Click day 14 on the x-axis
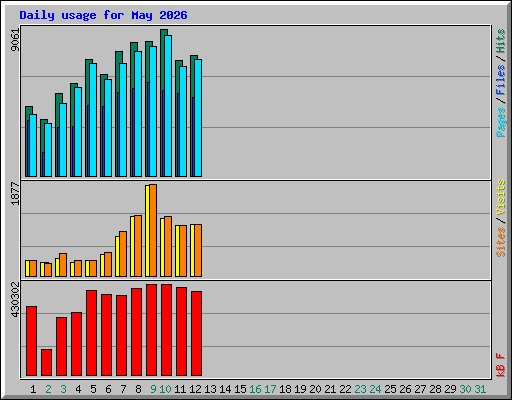 point(225,389)
